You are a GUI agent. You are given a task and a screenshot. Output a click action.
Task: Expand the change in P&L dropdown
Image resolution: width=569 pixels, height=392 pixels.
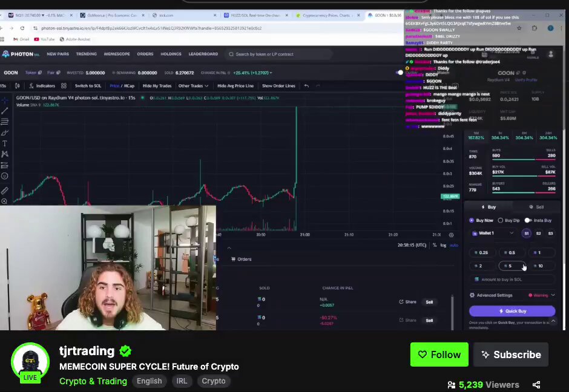tap(271, 73)
